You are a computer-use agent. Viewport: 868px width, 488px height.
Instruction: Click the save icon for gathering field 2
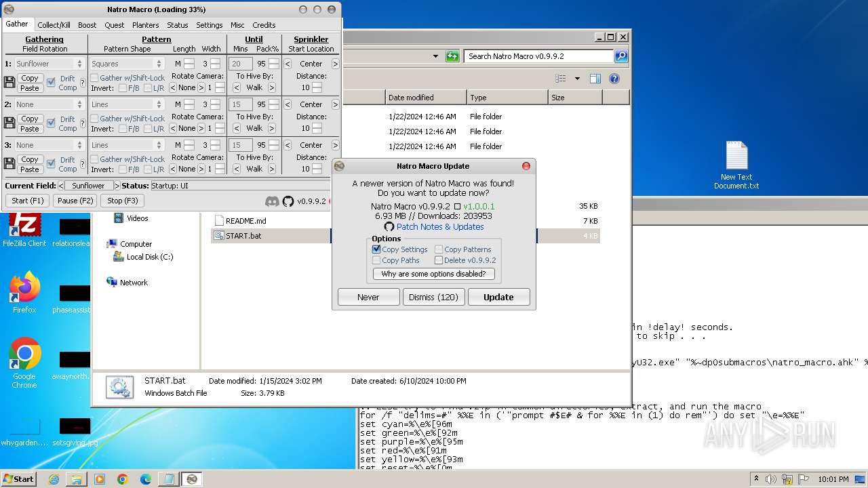(x=9, y=123)
